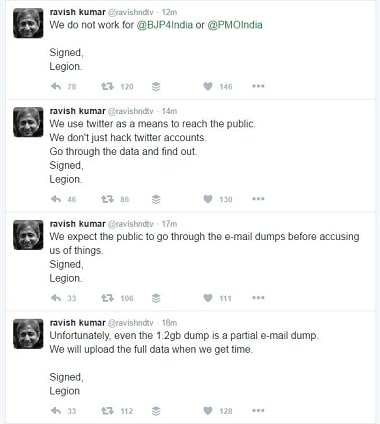
Task: Open more options on the 12m tweet
Action: (x=258, y=86)
